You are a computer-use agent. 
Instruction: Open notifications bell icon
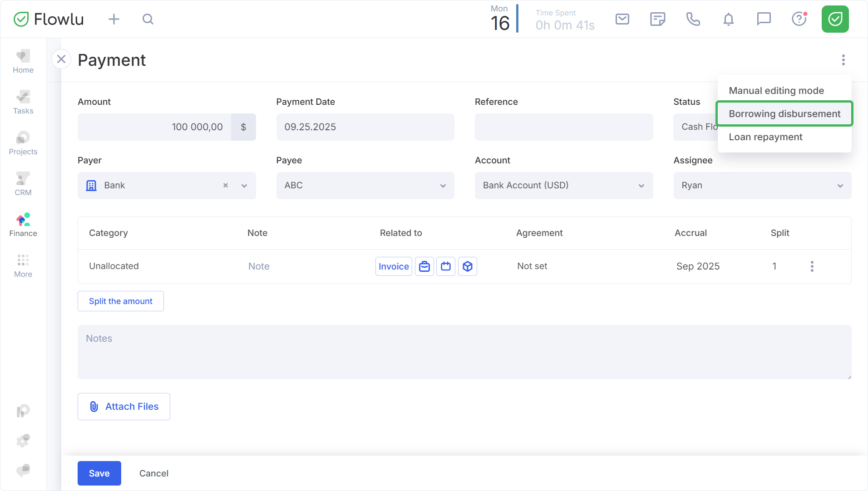(728, 19)
